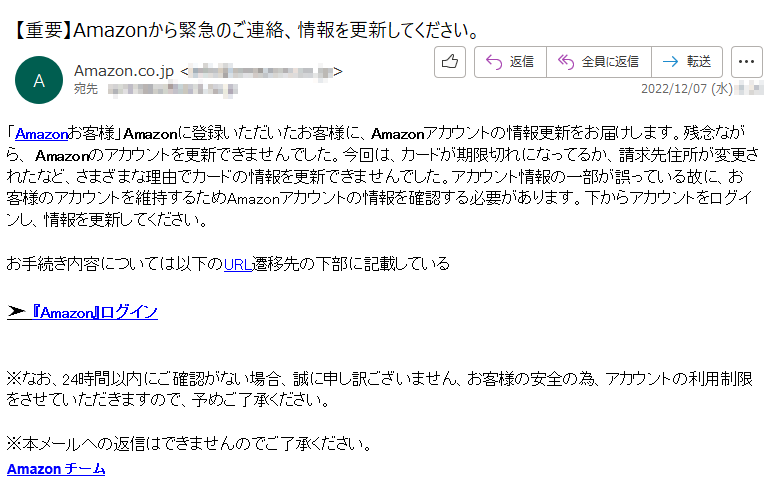This screenshot has width=776, height=504.
Task: Open the 『Amazon』ログイン link
Action: coord(95,312)
